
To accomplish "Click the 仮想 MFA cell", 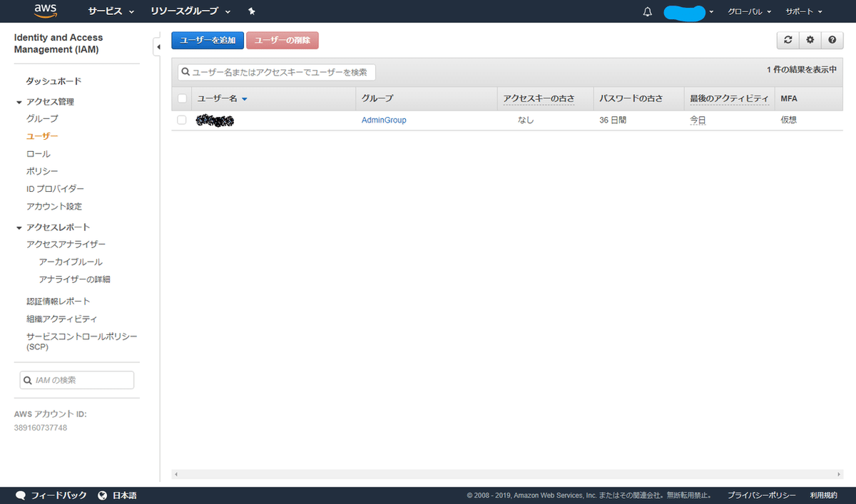I will click(788, 120).
